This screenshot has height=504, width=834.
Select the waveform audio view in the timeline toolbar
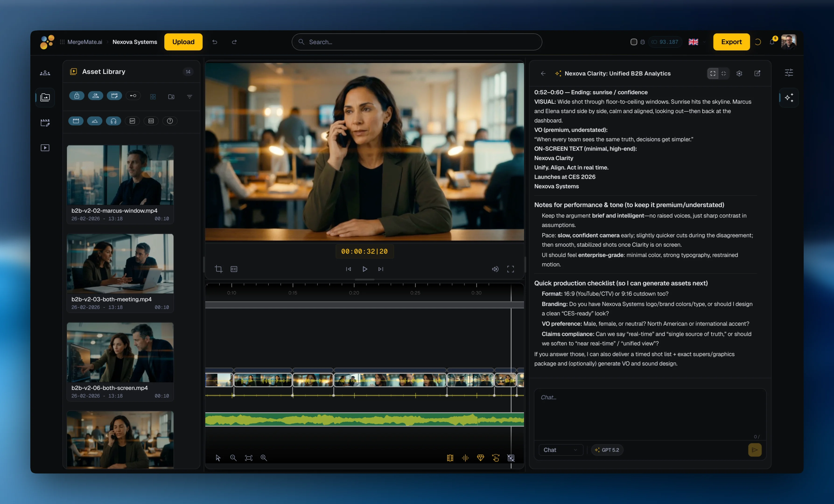pos(465,458)
